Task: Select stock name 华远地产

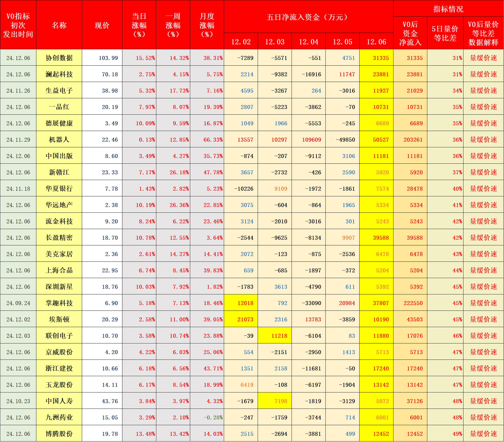Action: click(59, 205)
